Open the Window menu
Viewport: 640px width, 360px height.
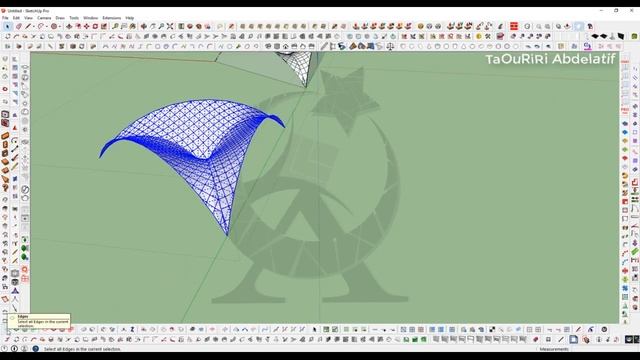91,18
